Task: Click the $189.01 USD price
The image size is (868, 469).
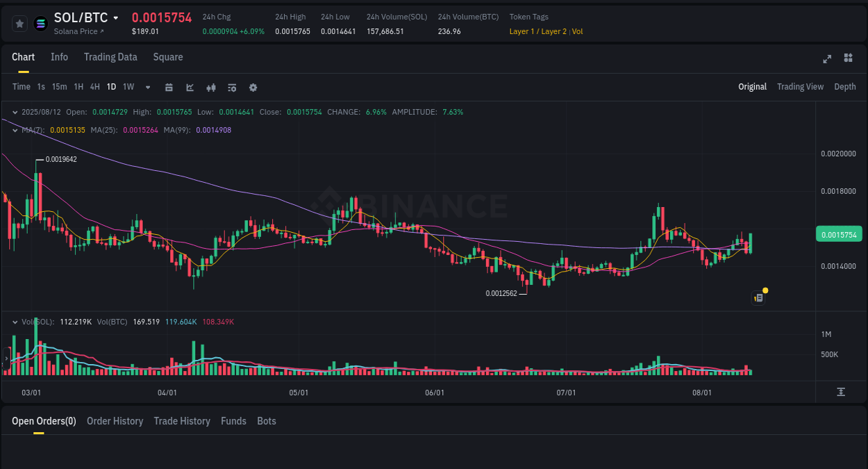Action: (x=145, y=31)
